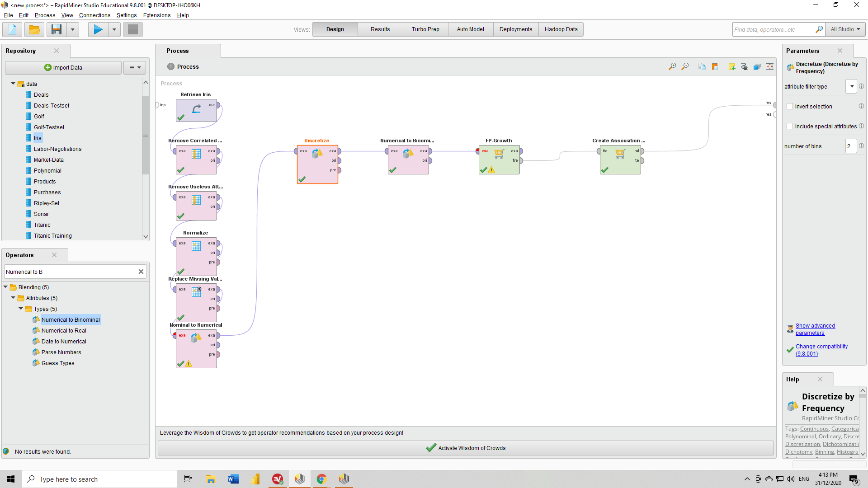The image size is (868, 488).
Task: Click the Import Data button
Action: pos(63,68)
